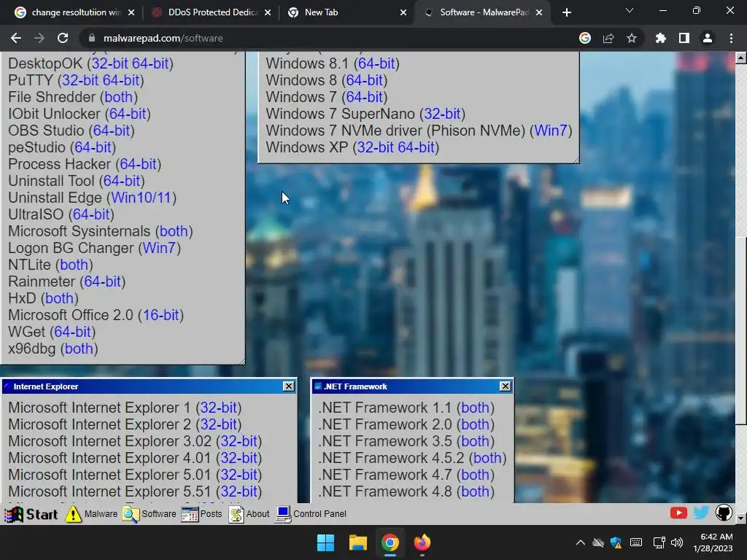Select the Software - MalwarePad tab

click(x=484, y=12)
